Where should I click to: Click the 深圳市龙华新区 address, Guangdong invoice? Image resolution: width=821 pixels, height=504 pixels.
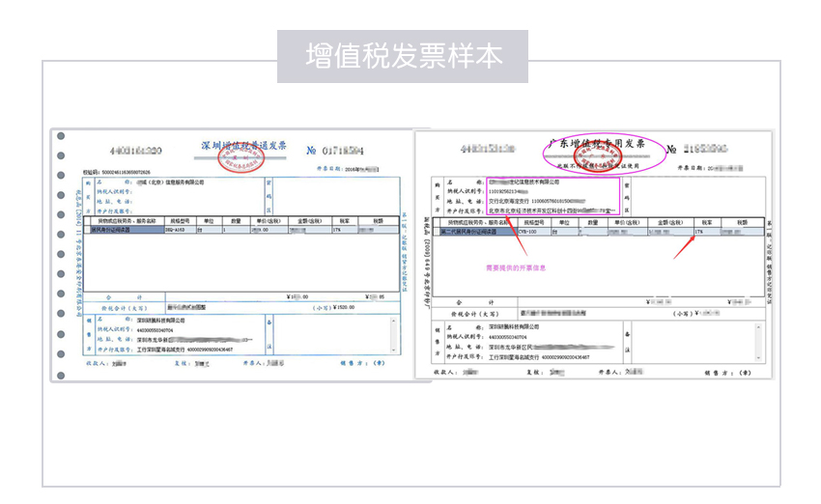click(x=551, y=347)
